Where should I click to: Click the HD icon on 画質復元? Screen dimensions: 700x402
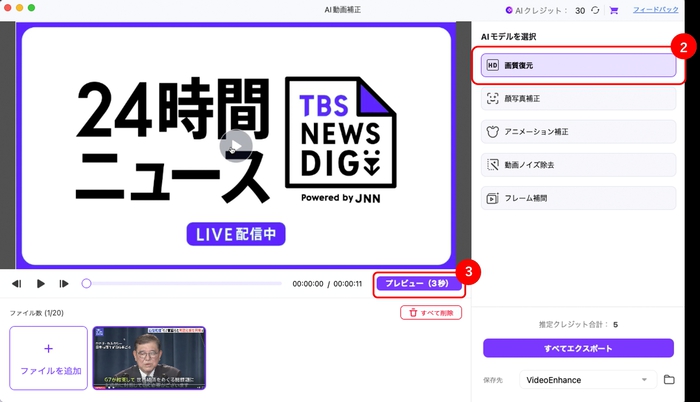(492, 65)
